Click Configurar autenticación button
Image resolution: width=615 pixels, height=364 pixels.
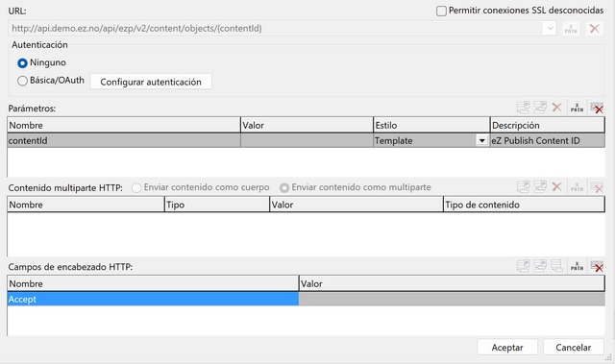tap(151, 82)
